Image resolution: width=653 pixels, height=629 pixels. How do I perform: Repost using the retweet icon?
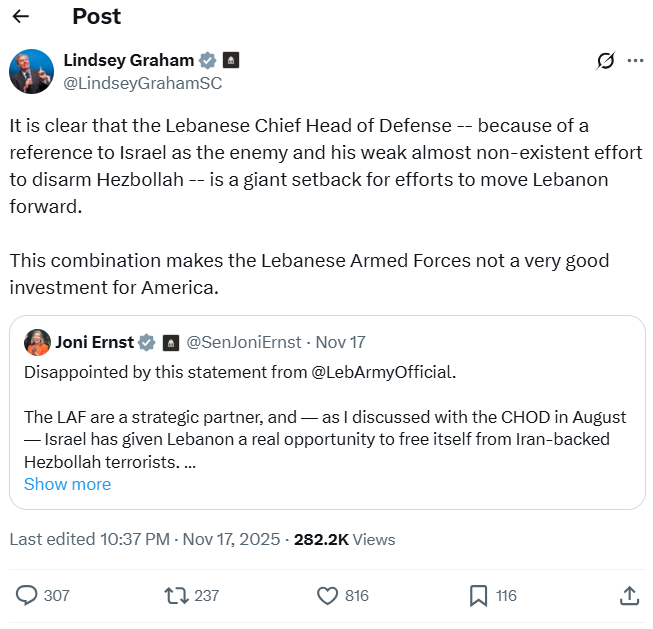[176, 595]
